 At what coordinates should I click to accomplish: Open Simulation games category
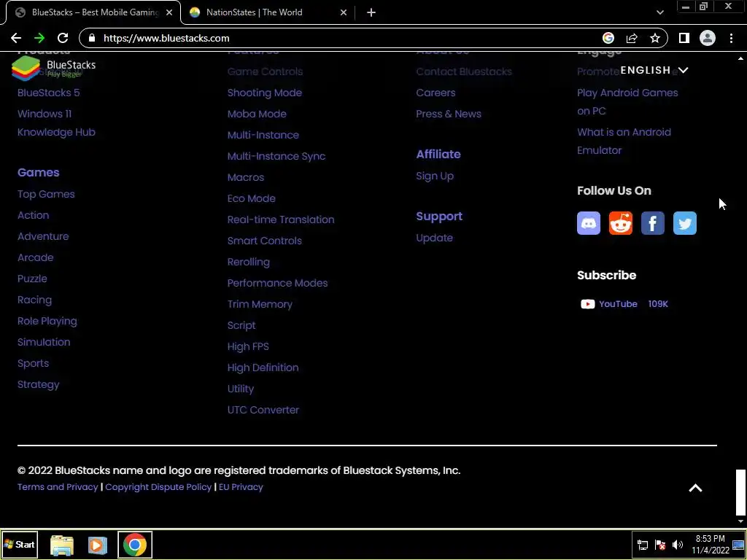point(44,342)
